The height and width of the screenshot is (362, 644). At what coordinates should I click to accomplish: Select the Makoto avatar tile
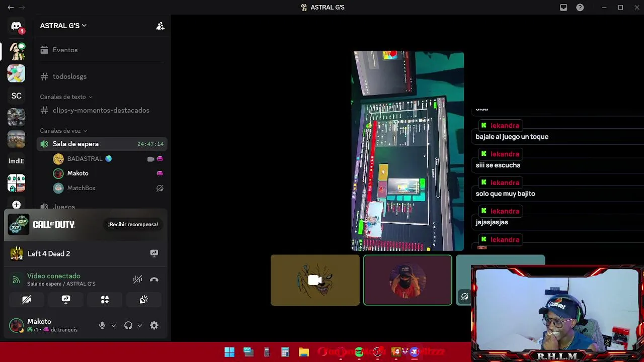click(x=408, y=280)
